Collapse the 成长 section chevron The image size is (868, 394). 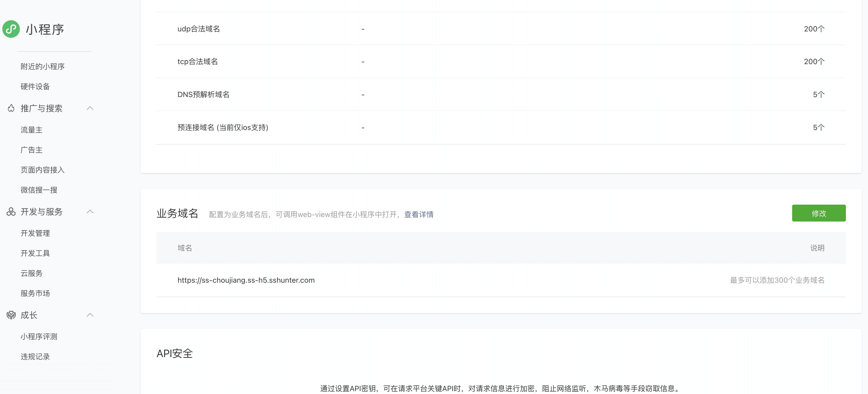(90, 315)
